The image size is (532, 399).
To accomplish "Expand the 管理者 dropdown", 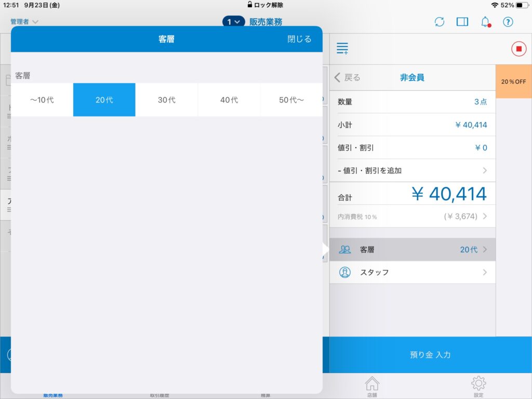I will pyautogui.click(x=24, y=22).
